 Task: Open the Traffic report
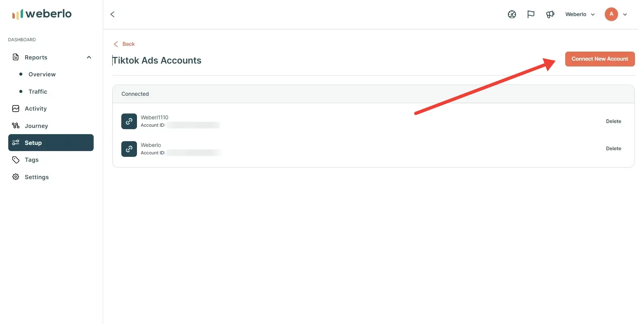coord(38,92)
